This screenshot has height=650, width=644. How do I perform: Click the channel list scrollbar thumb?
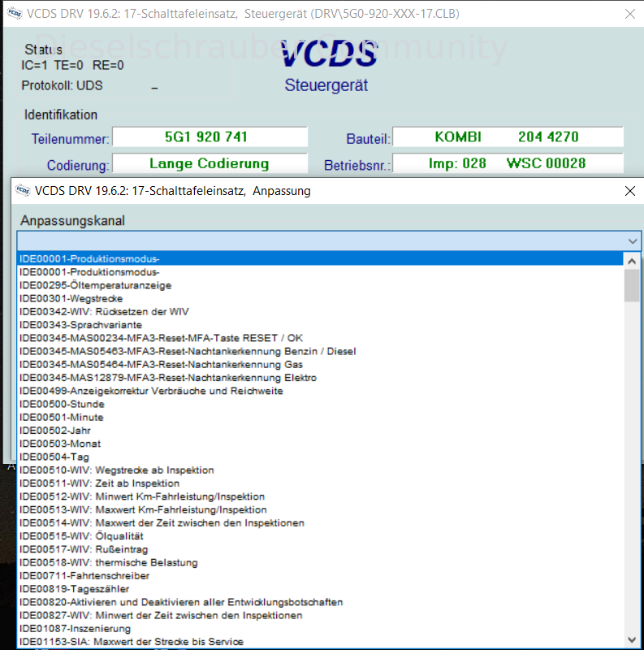632,286
